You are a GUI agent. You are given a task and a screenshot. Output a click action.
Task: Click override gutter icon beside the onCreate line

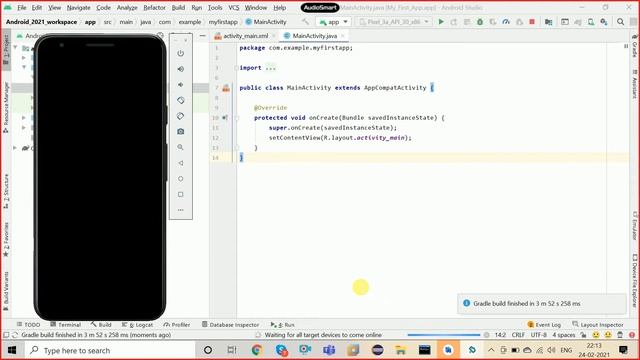coord(224,118)
